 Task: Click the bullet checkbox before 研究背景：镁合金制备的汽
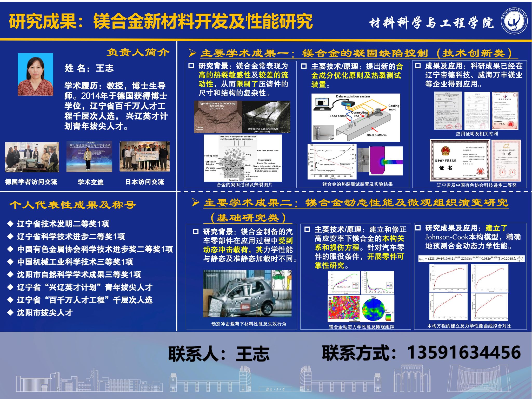(x=196, y=231)
